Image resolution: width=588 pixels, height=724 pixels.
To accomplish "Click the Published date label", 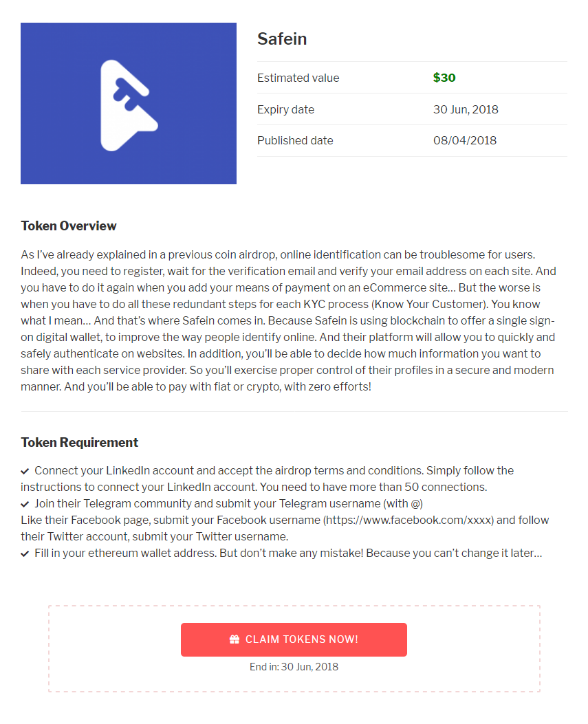I will [295, 140].
